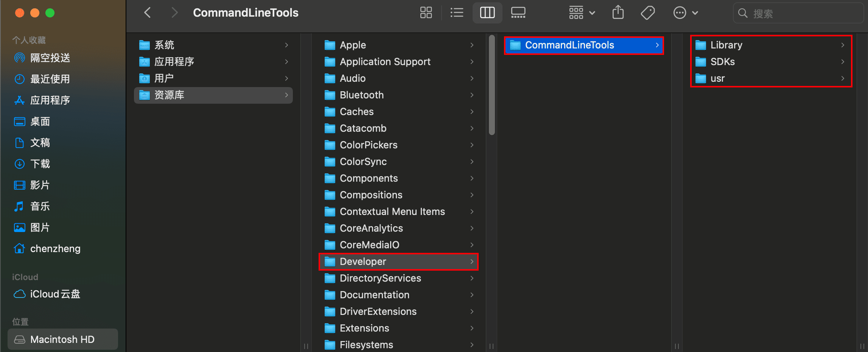Open the group-by options dropdown

(582, 13)
